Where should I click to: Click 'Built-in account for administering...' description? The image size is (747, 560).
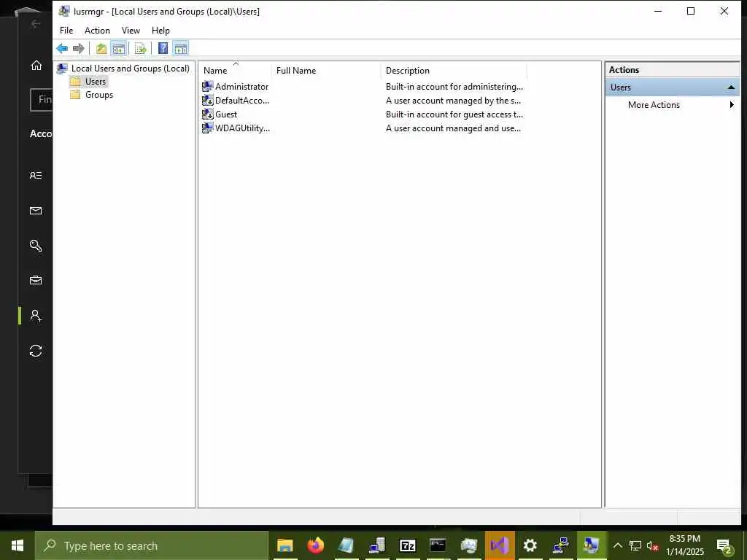point(454,87)
